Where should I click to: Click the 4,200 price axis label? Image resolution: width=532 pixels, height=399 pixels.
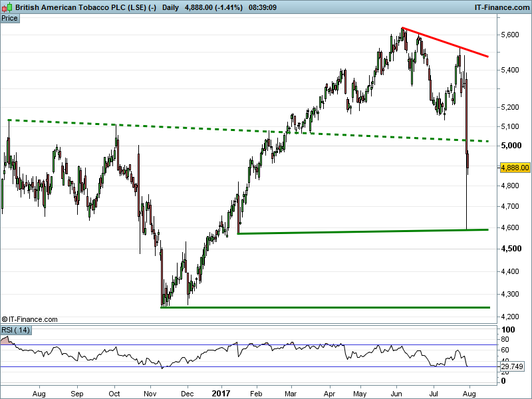tap(509, 317)
